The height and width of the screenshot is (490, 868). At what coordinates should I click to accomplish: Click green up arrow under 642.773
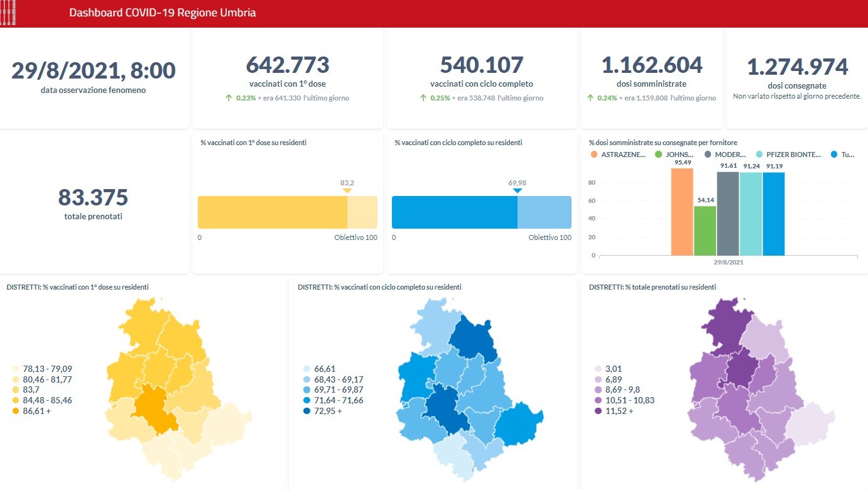click(x=229, y=98)
